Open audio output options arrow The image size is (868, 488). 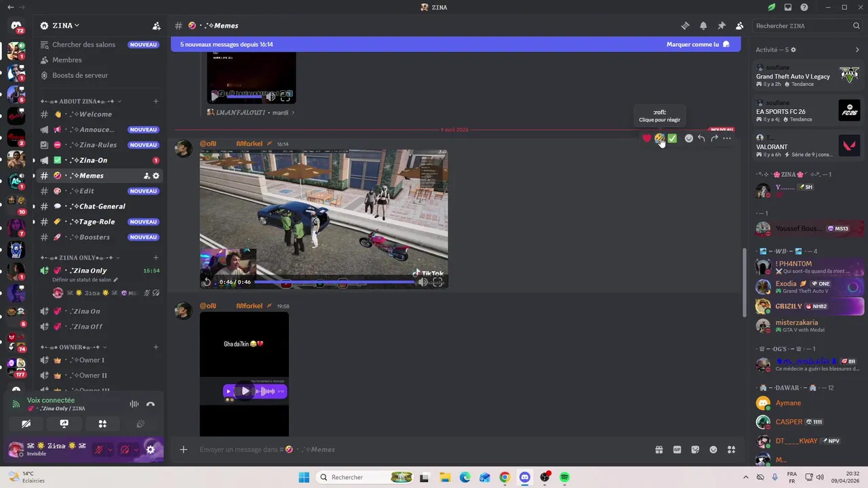point(136,449)
